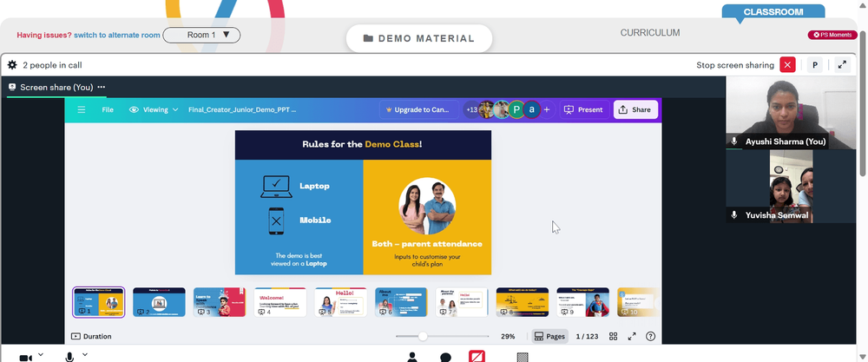Expand camera options chevron
The height and width of the screenshot is (362, 868).
tap(41, 355)
